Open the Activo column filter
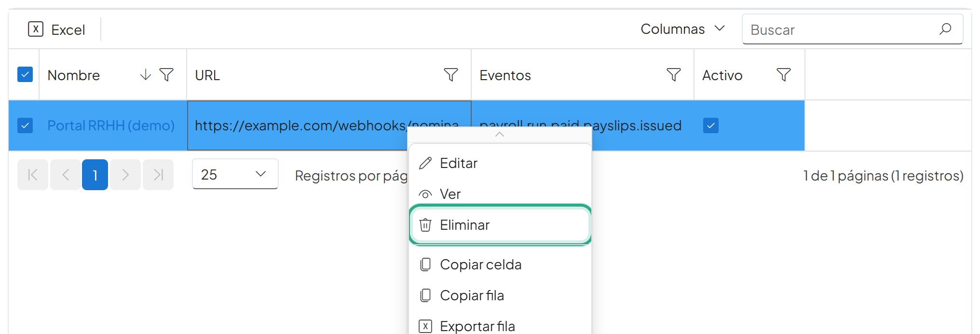 pyautogui.click(x=784, y=75)
